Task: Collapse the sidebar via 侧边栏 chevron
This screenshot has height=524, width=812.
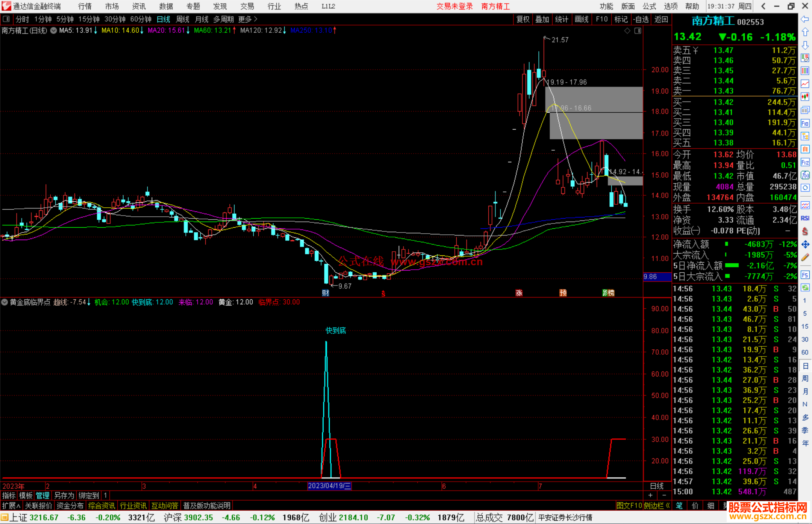Action: click(x=668, y=506)
